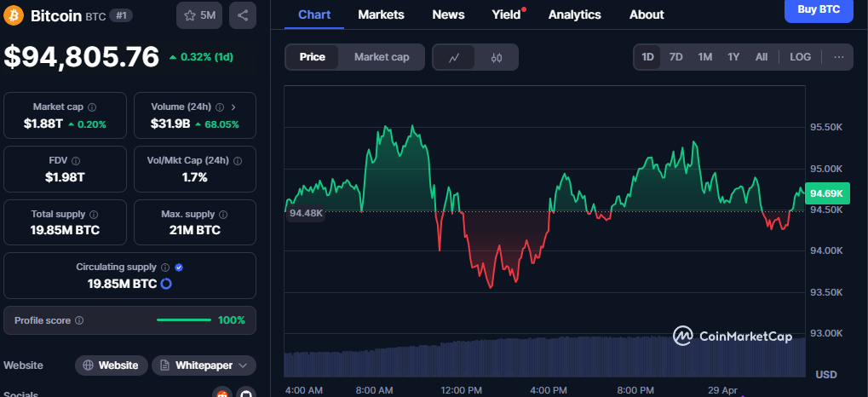Viewport: 868px width, 397px height.
Task: Toggle the Market cap chart view
Action: (382, 57)
